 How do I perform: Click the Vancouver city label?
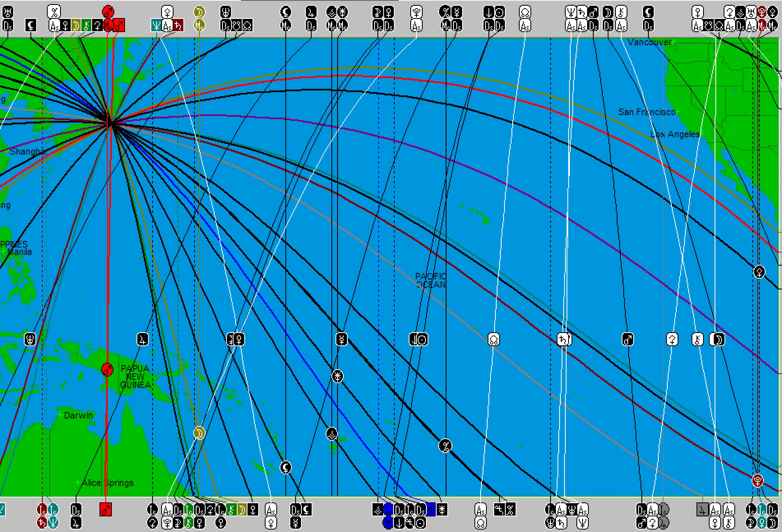tap(649, 42)
